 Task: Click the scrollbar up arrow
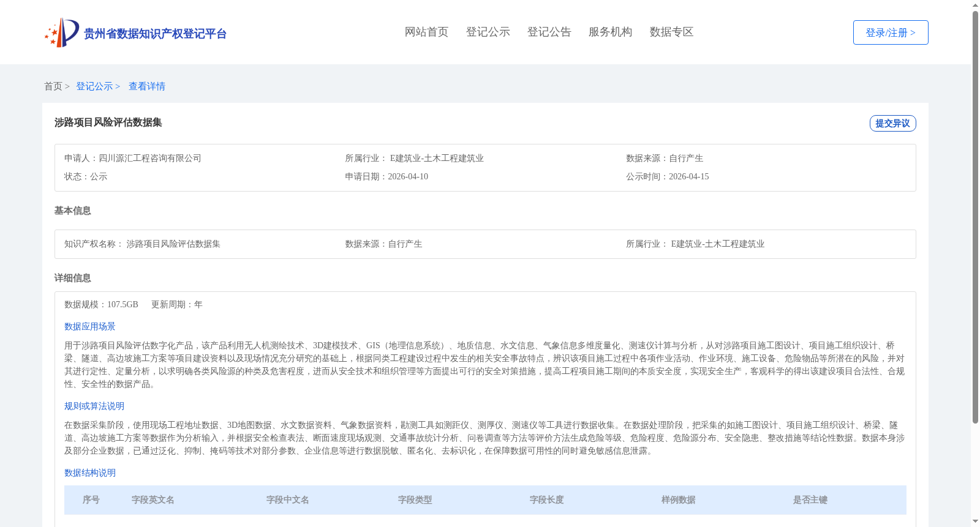point(975,5)
